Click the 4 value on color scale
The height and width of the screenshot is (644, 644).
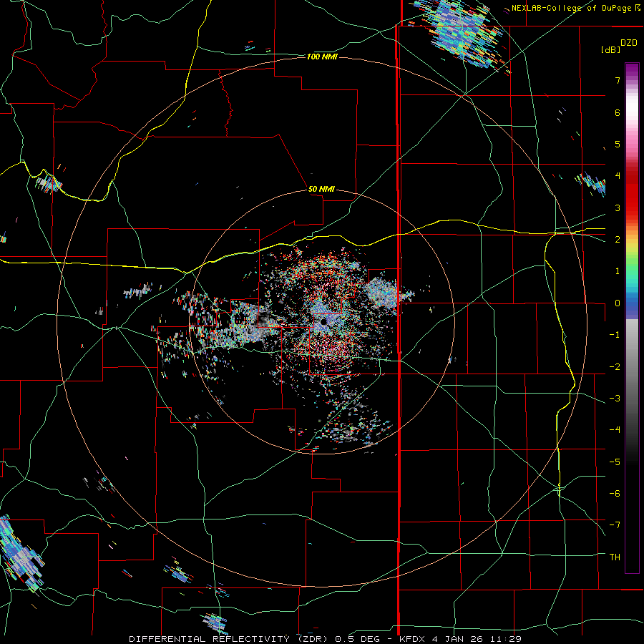click(x=618, y=176)
